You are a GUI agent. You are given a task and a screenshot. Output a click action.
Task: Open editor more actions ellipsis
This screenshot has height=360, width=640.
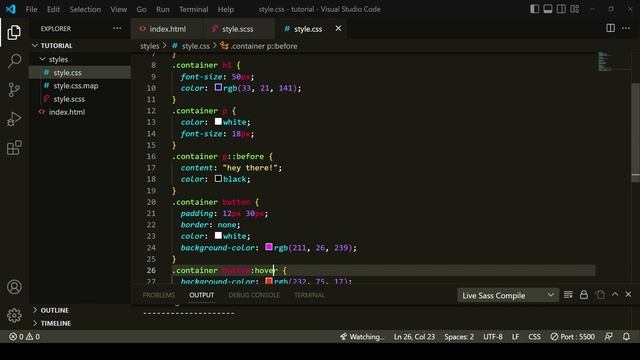tap(626, 28)
